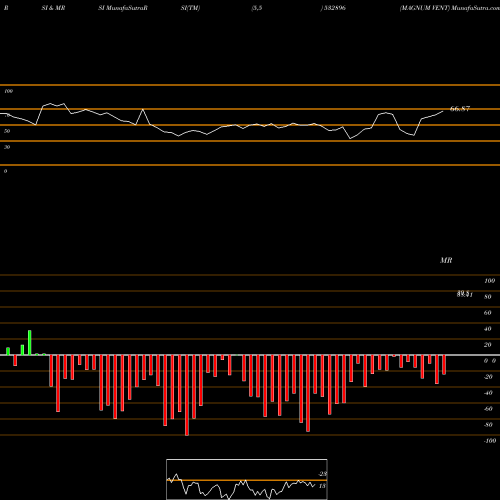Click the '(5,5' parameter text in header
Image resolution: width=500 pixels, height=500 pixels.
tap(257, 8)
